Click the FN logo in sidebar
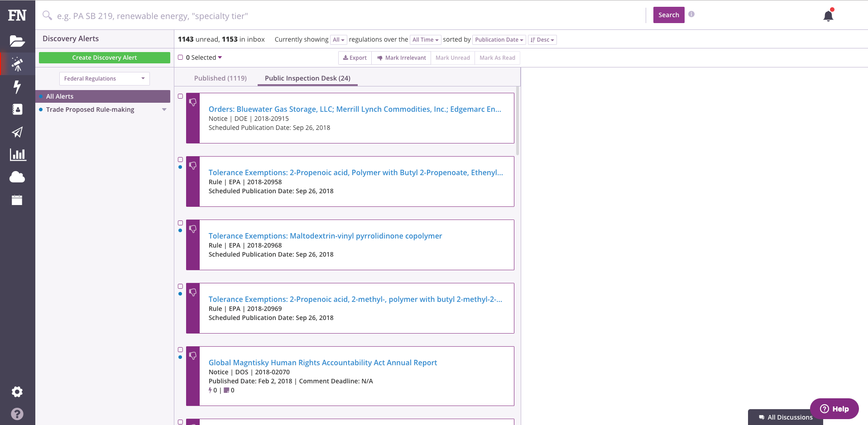This screenshot has width=868, height=425. (17, 15)
